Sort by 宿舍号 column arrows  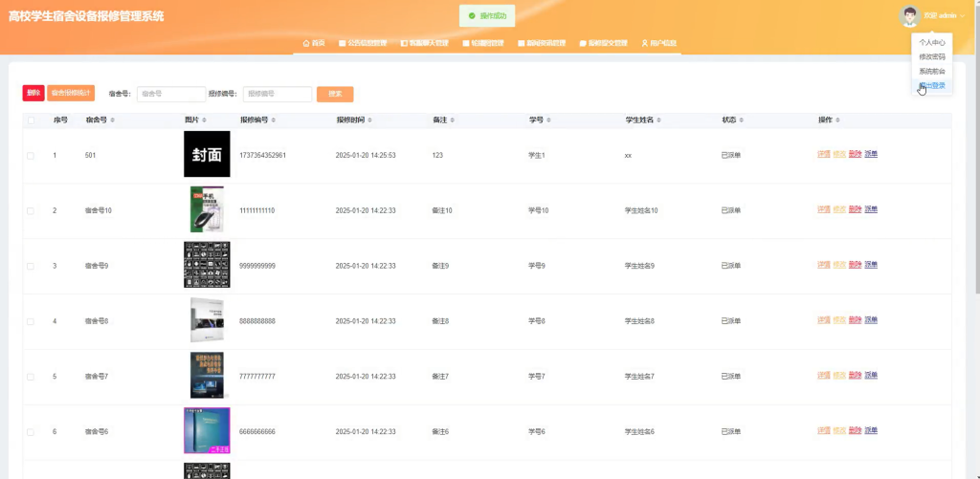pyautogui.click(x=113, y=120)
